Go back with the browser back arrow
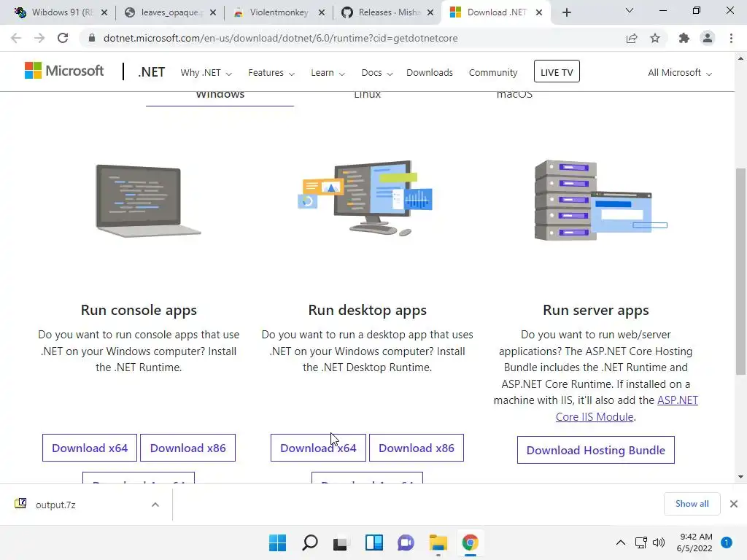 point(16,38)
